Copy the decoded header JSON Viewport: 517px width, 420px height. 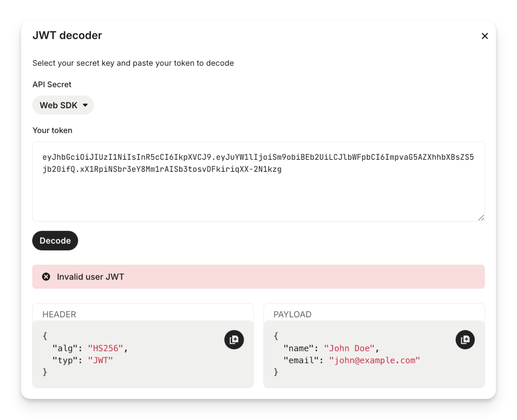(234, 340)
